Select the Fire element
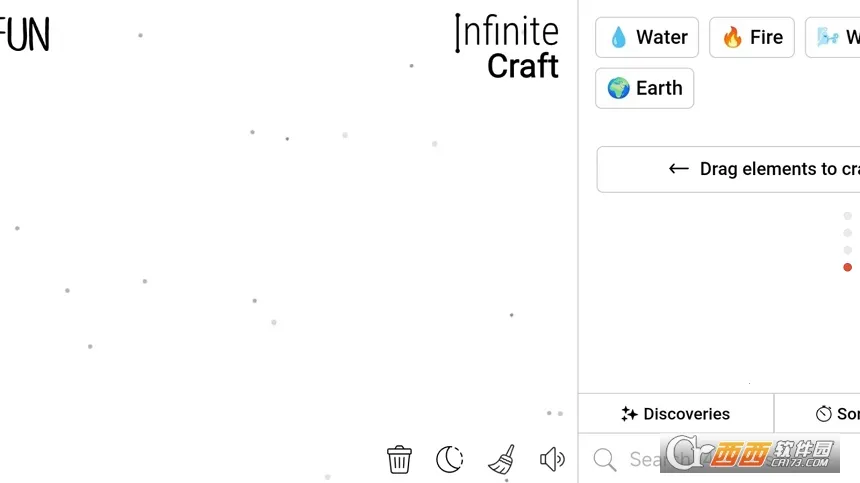The width and height of the screenshot is (860, 483). [752, 38]
